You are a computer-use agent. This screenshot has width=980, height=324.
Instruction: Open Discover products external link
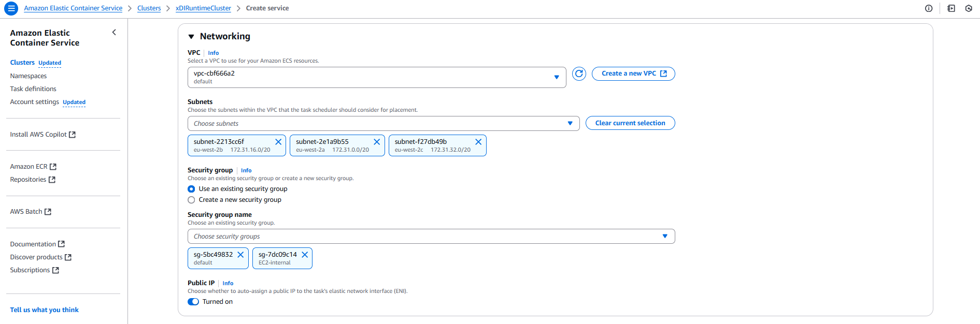tap(41, 257)
